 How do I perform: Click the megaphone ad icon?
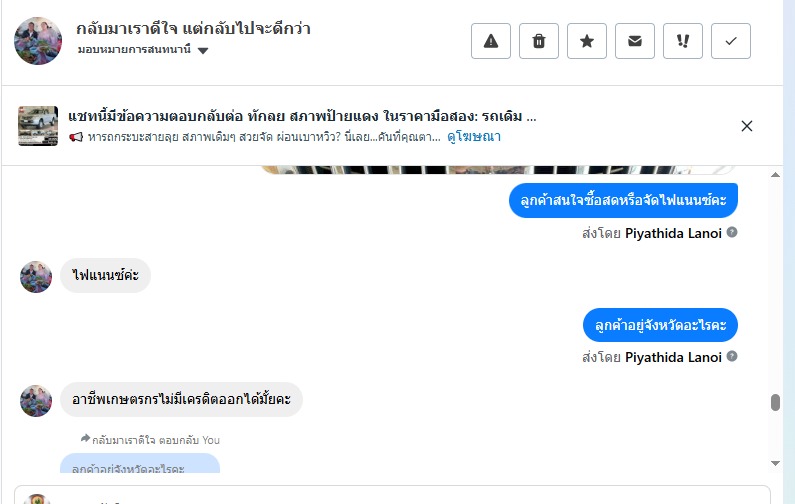click(76, 137)
